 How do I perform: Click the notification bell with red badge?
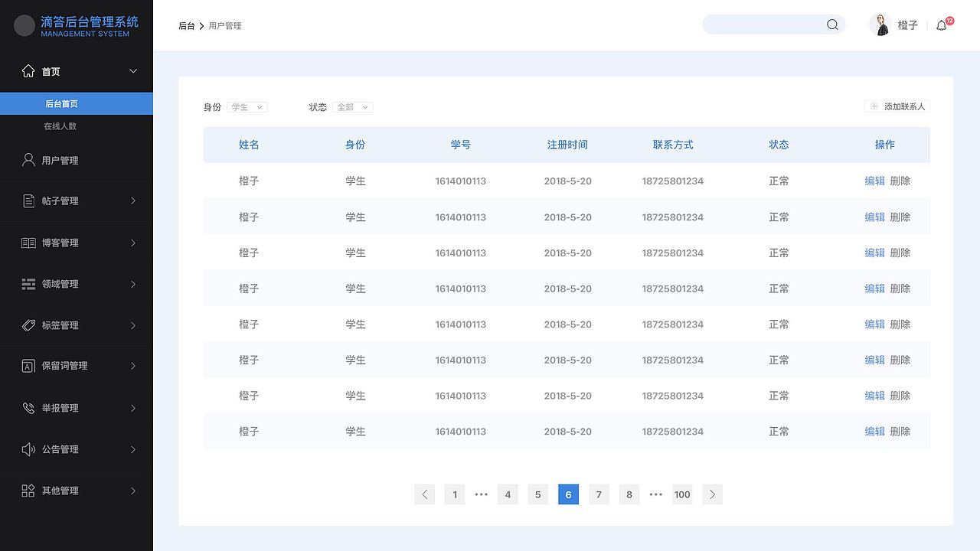[941, 25]
